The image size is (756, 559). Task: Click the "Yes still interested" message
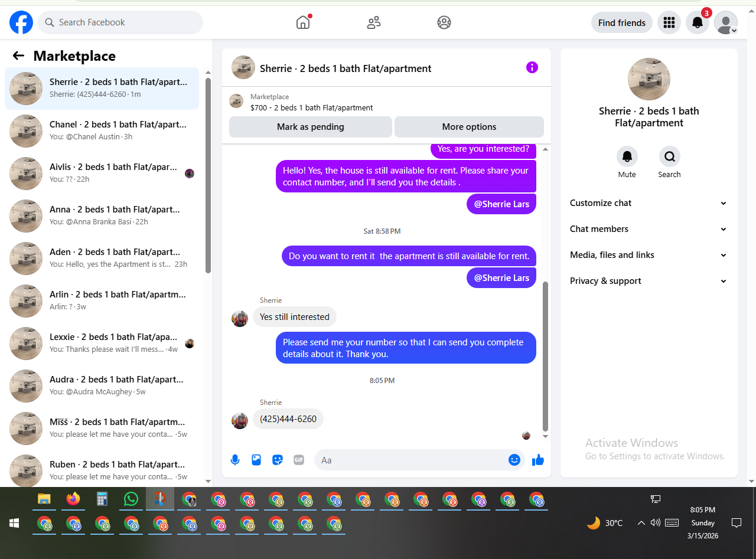[295, 317]
